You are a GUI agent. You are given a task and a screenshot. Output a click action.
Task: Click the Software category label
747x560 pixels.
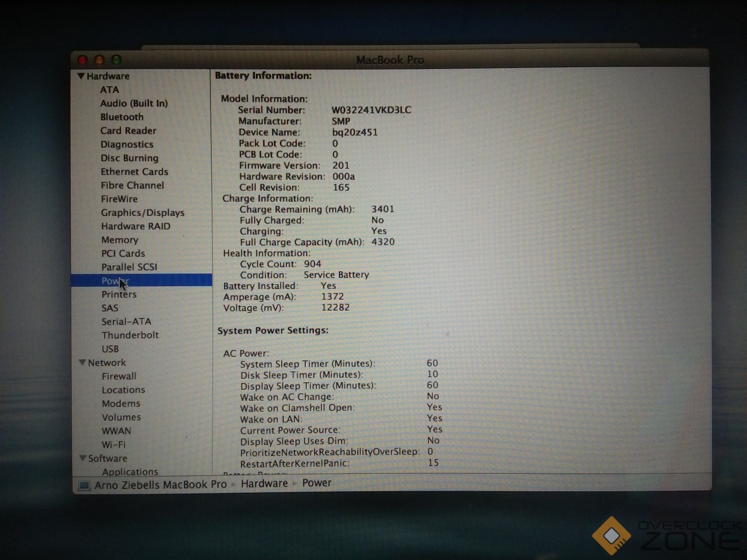coord(108,458)
